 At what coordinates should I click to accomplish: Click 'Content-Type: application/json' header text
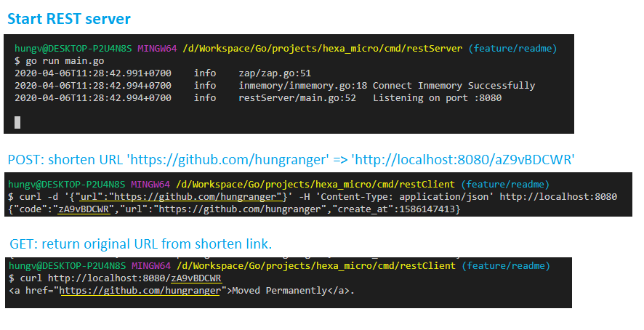(x=405, y=197)
